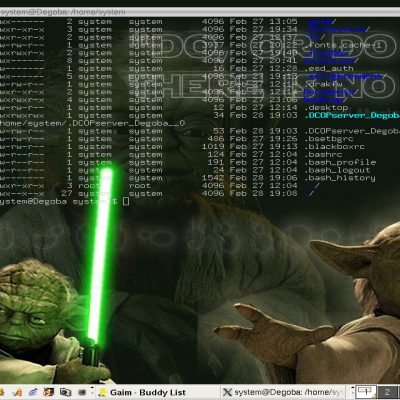Screen dimensions: 400x400
Task: Click the X icon of the terminal taskbar entry
Action: pos(227,392)
